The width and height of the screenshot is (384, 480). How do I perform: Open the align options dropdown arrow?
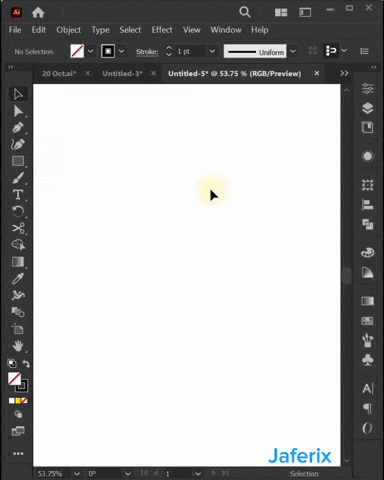point(344,51)
